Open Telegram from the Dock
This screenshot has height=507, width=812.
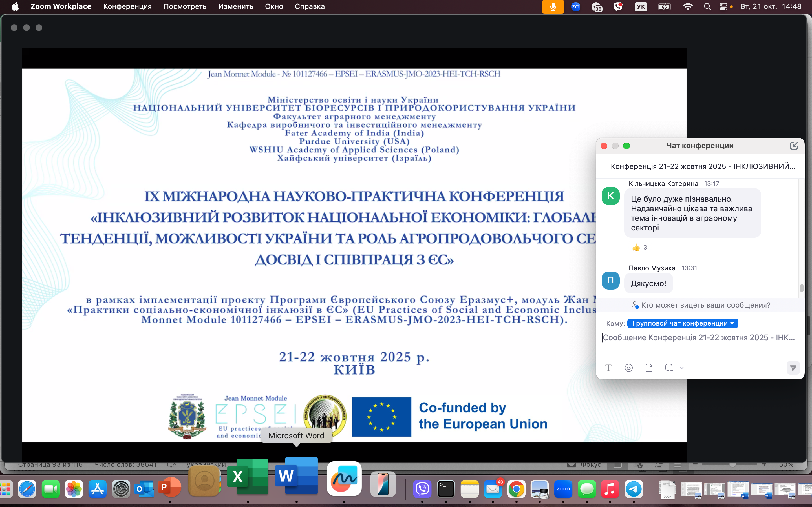(x=634, y=489)
